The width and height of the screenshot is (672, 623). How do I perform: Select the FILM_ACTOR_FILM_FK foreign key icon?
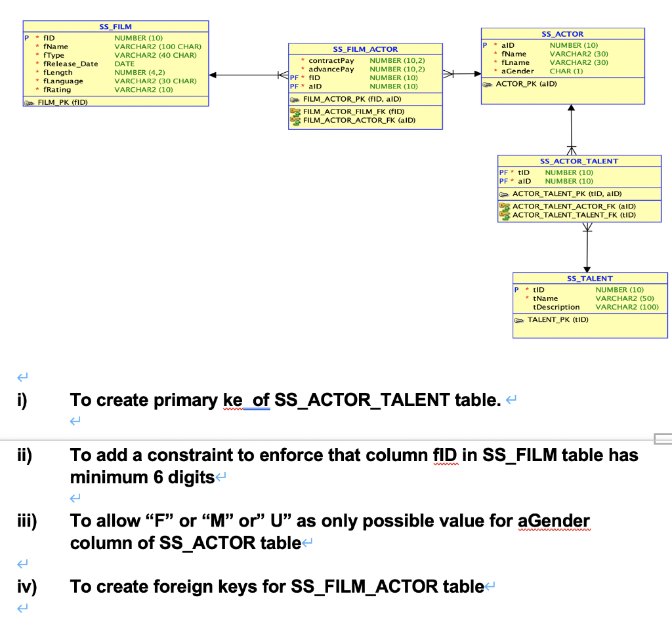point(295,111)
